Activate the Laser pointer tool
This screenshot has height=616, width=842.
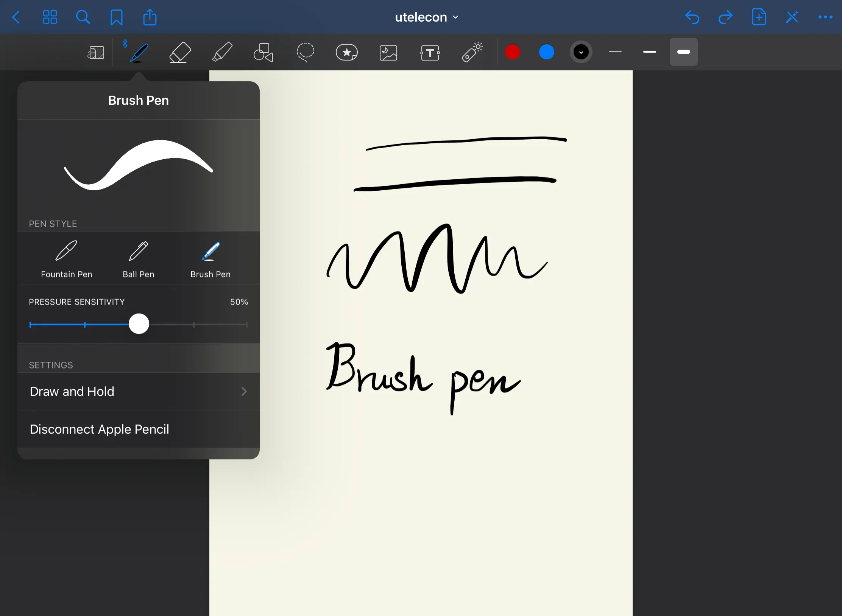(x=472, y=52)
